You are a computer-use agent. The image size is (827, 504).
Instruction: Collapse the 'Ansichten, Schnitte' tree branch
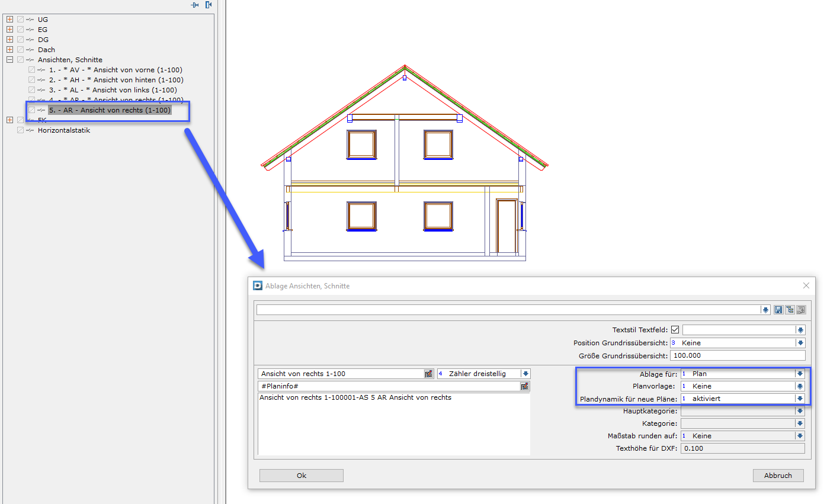click(9, 59)
